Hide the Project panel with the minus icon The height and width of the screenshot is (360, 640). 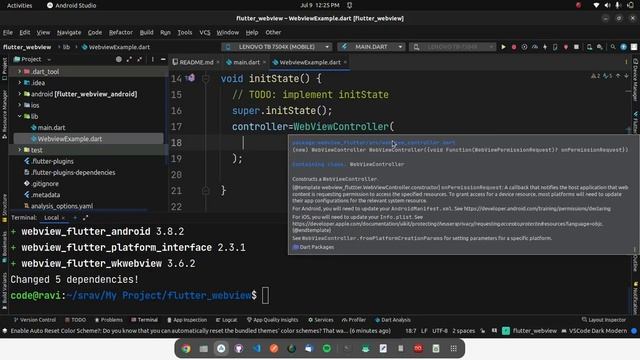(x=163, y=59)
